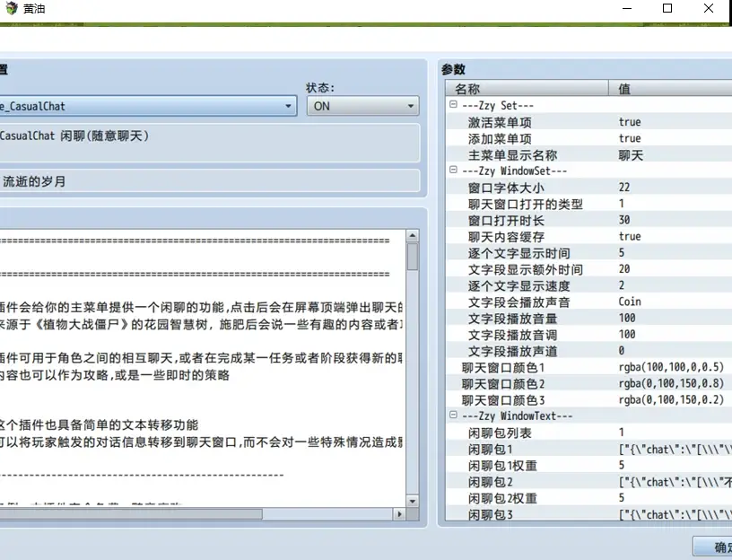This screenshot has height=560, width=732.
Task: Collapse the ---Zzy WindowText--- parameter group
Action: tap(453, 415)
